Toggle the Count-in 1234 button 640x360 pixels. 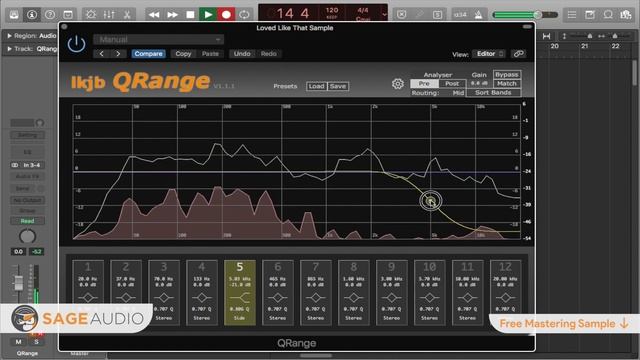point(460,15)
